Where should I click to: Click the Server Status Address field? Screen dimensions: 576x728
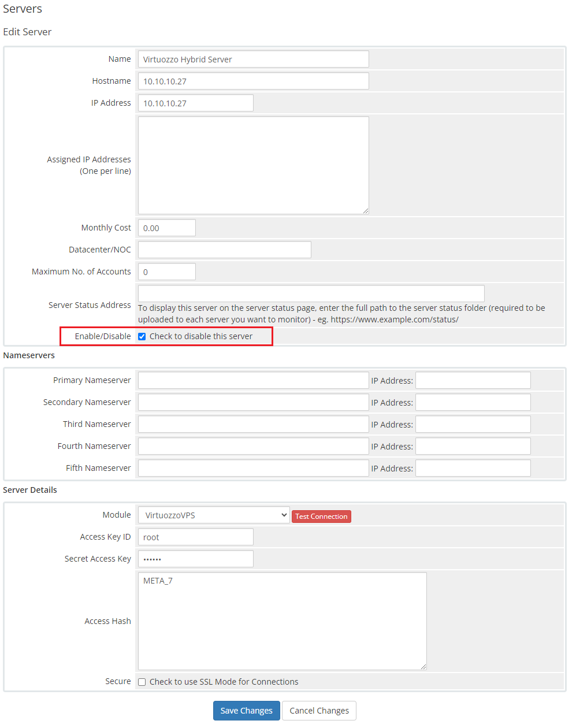pos(311,293)
